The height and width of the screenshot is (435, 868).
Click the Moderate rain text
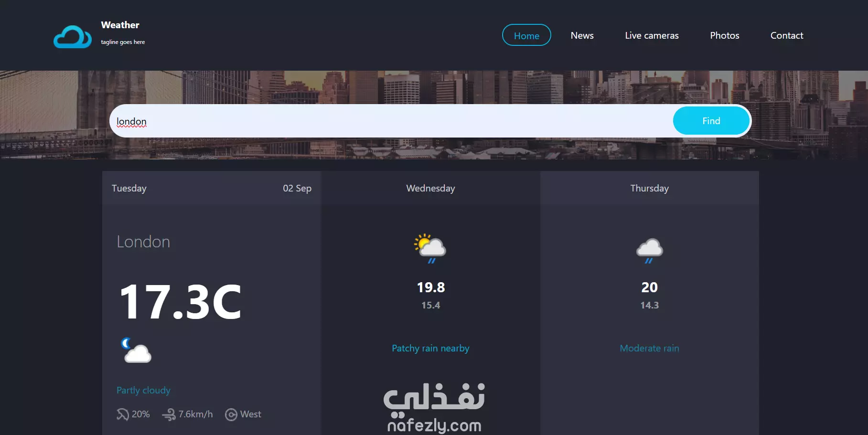point(649,348)
